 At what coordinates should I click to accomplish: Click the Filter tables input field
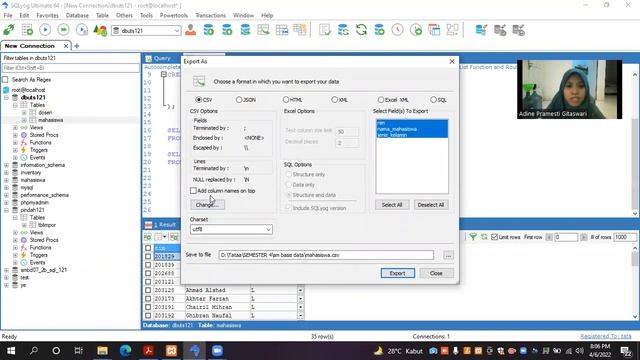pos(71,68)
